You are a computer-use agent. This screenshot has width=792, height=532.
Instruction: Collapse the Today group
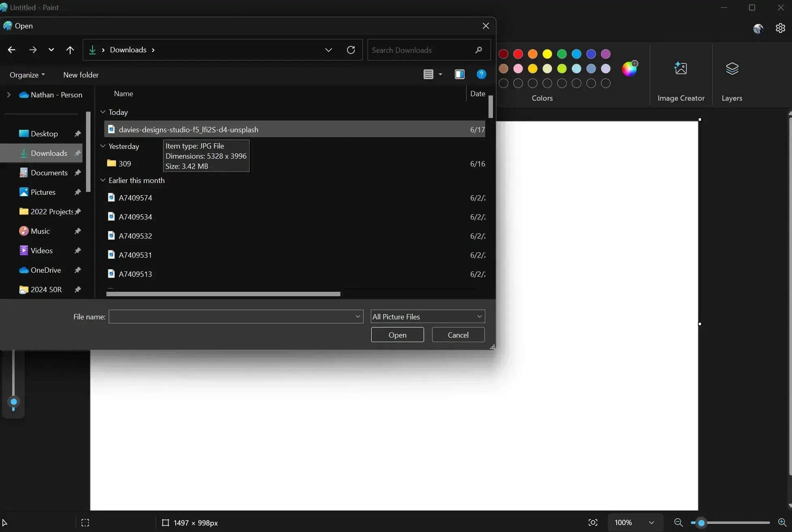click(x=103, y=112)
